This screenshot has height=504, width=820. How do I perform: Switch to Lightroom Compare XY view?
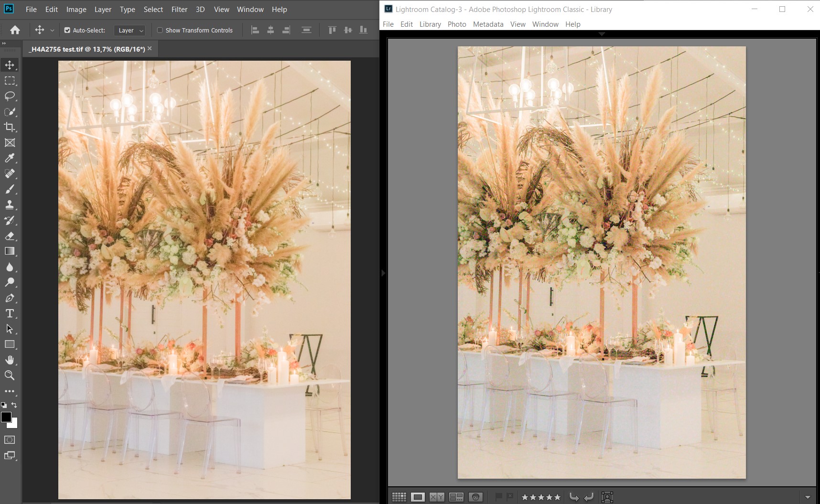click(x=437, y=497)
